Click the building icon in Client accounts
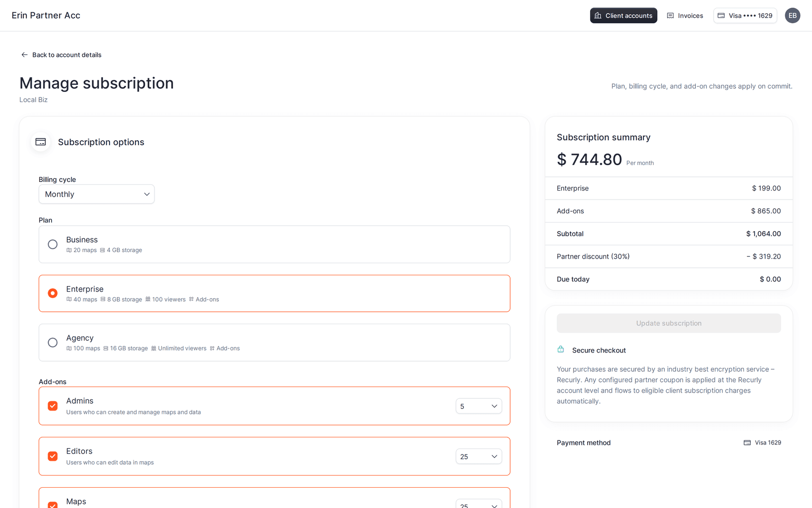Viewport: 812px width, 508px height. 598,16
